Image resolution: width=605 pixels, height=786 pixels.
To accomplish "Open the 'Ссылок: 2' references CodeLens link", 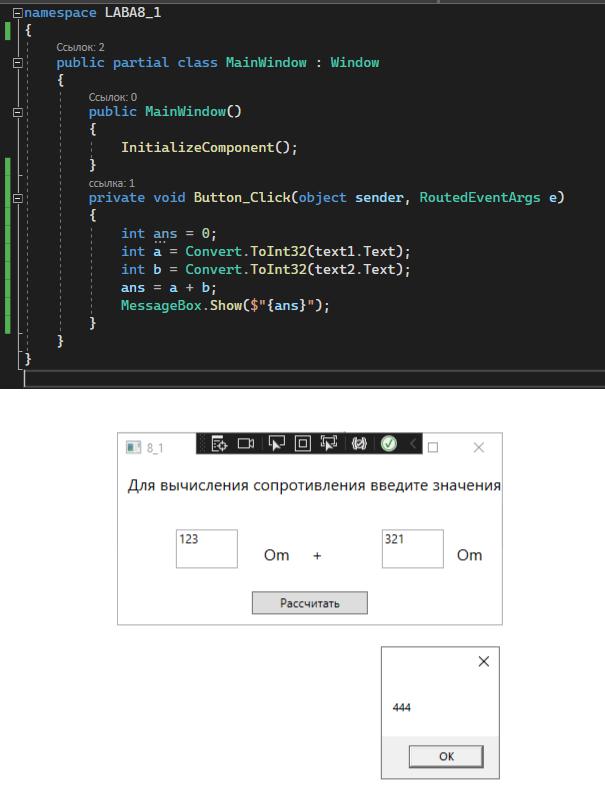I will [x=80, y=47].
